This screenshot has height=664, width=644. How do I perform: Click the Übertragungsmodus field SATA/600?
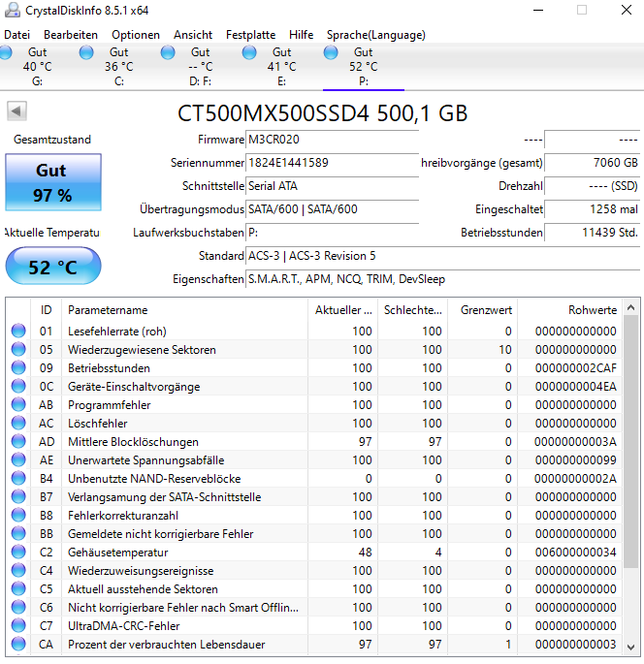(332, 209)
